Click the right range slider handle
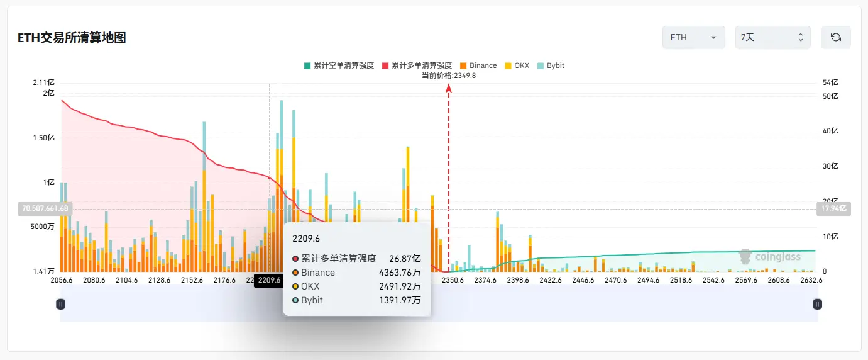 tap(817, 304)
